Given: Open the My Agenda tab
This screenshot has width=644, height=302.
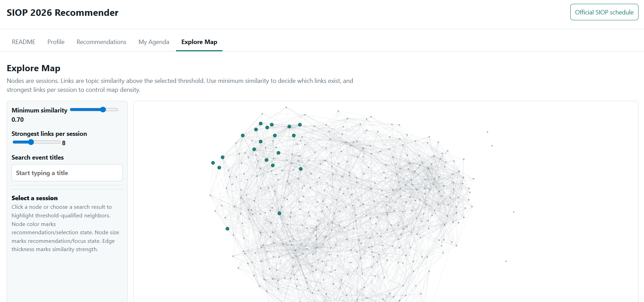Looking at the screenshot, I should point(154,42).
